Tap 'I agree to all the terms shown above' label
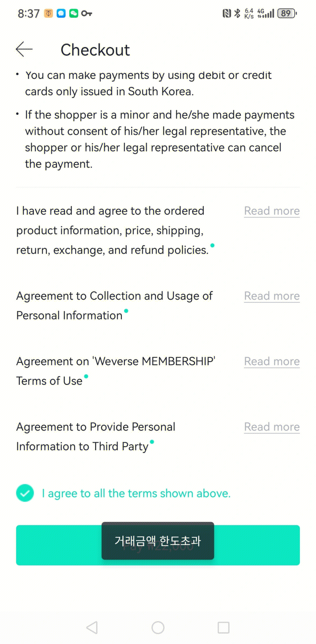The width and height of the screenshot is (316, 644). [x=136, y=493]
